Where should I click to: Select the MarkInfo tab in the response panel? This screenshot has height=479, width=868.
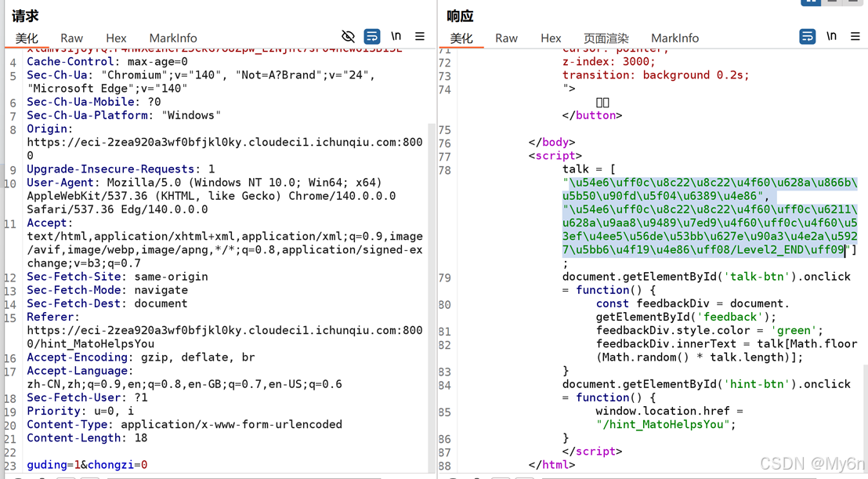point(675,38)
